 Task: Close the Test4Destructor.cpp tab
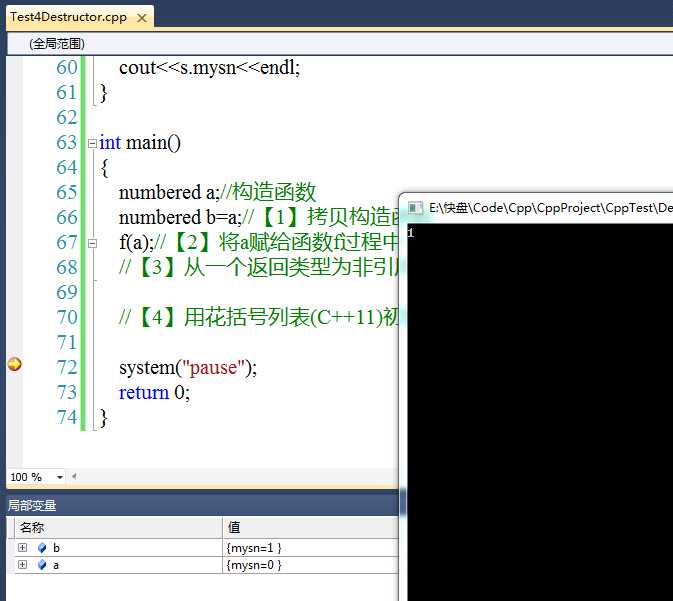point(142,18)
